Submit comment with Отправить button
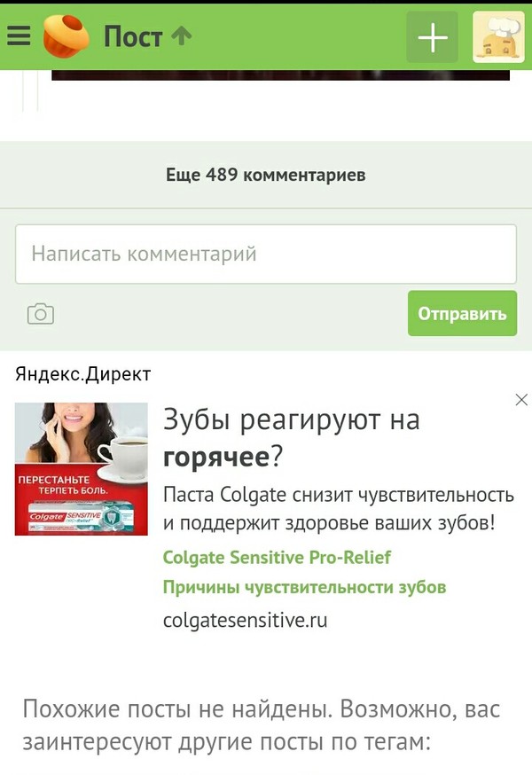 (x=462, y=313)
